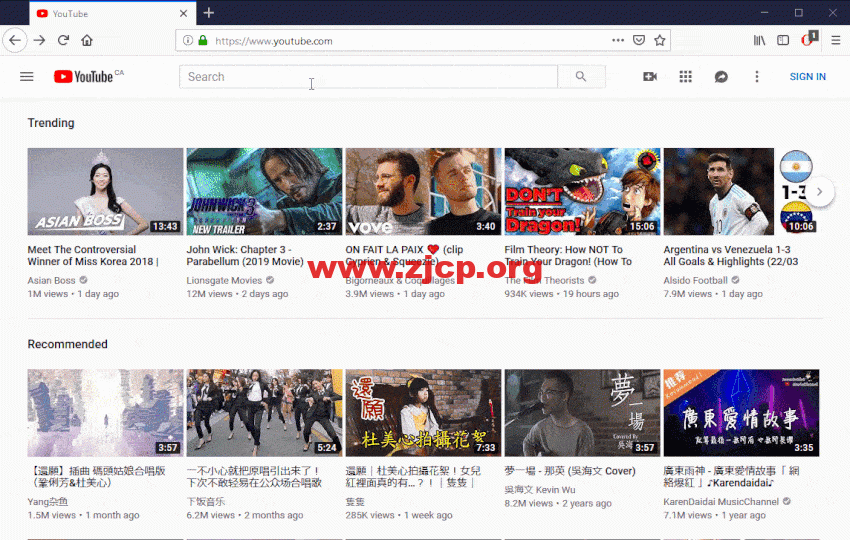Open Asian Boss channel link

coord(51,280)
